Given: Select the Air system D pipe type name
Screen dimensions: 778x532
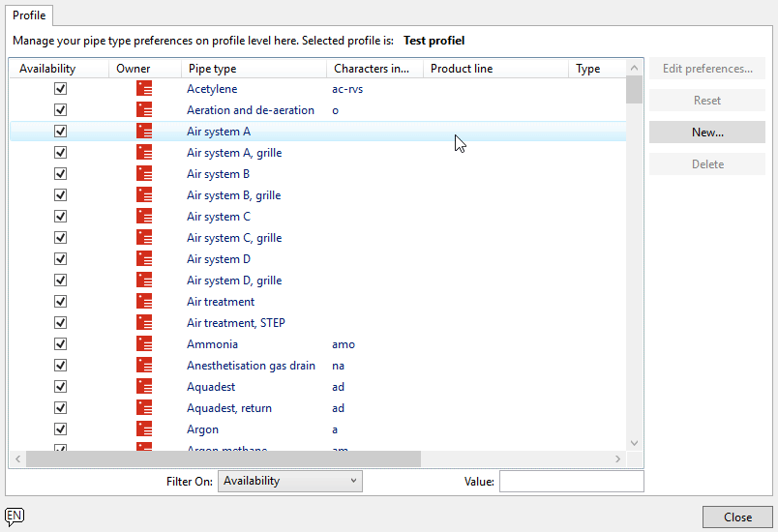Looking at the screenshot, I should (219, 259).
